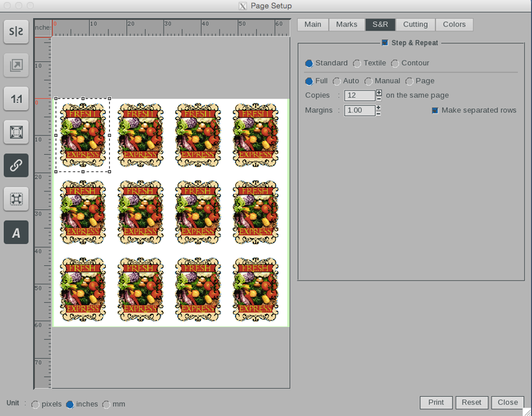Click the mirror (S|S) tool icon

(x=16, y=32)
